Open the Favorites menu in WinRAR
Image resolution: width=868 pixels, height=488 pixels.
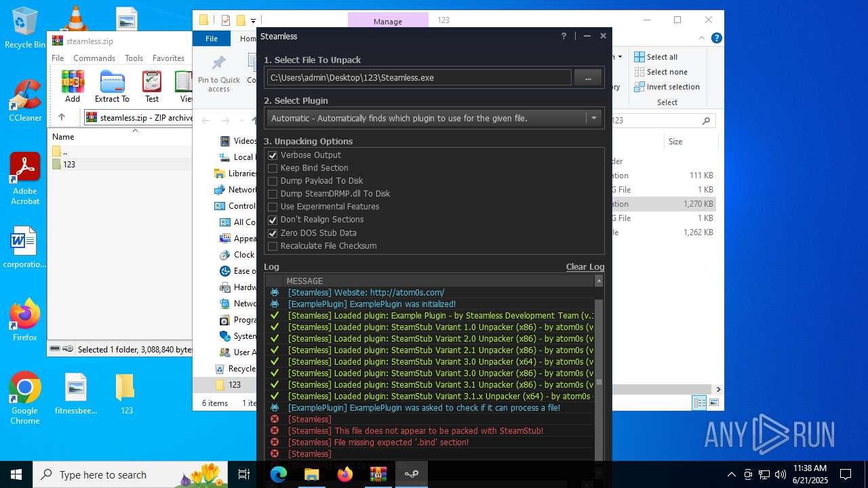pos(168,58)
